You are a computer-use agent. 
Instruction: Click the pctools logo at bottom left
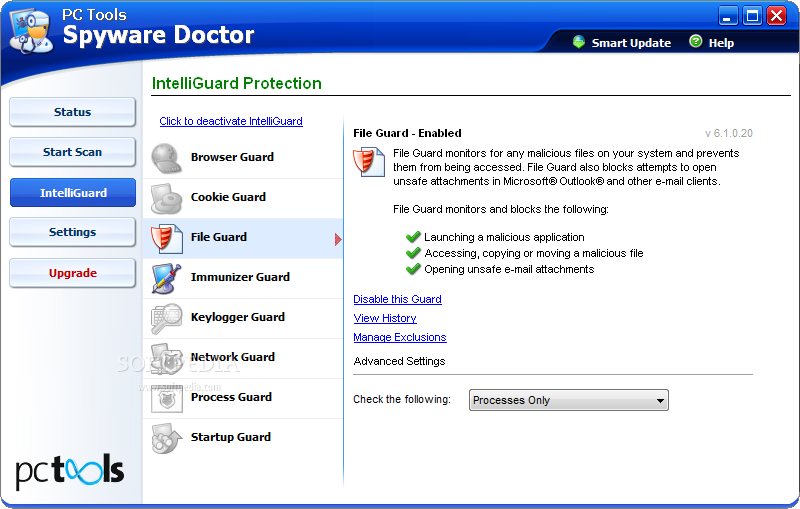69,471
